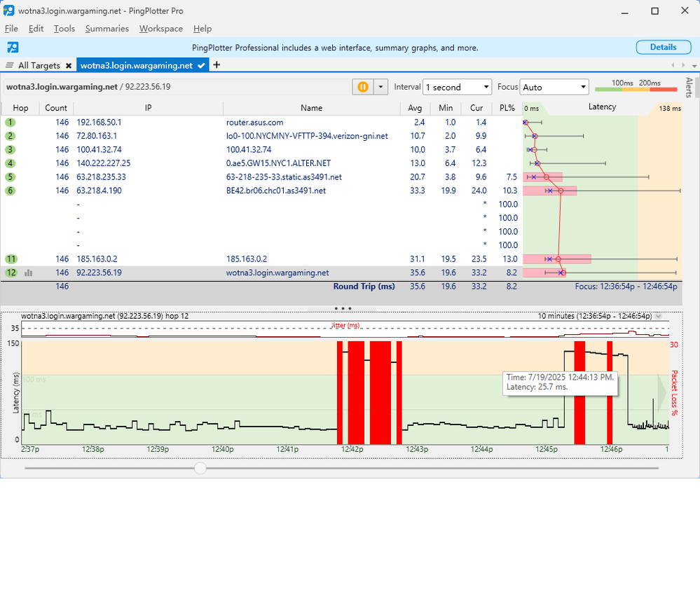The width and height of the screenshot is (700, 592).
Task: Pause tracing with the orange pause button
Action: pos(363,87)
